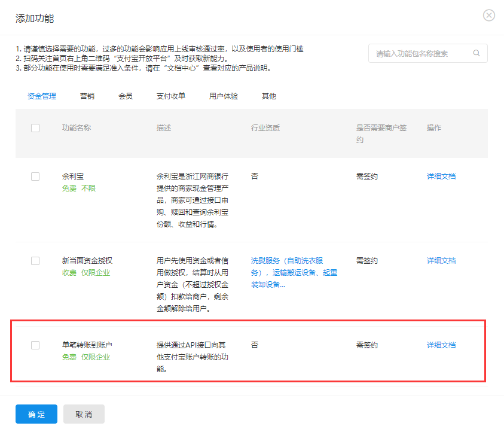Open the 会员 tab
The width and height of the screenshot is (504, 429).
pos(126,96)
